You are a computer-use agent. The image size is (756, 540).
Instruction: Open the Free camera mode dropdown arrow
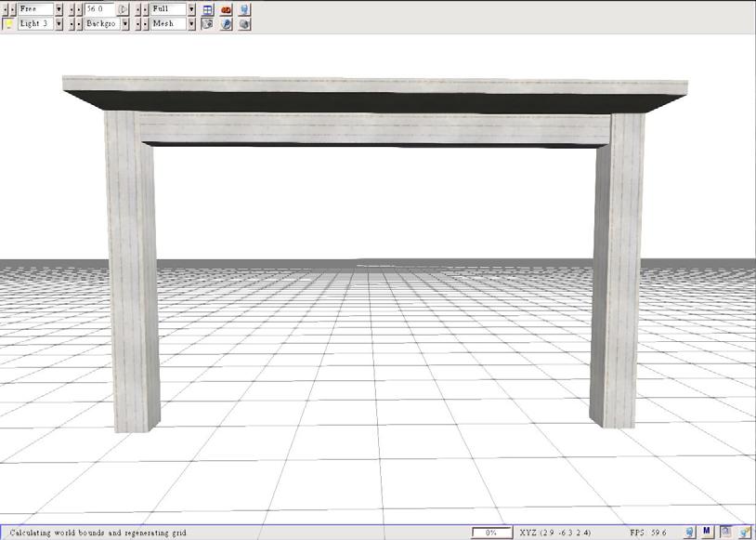click(59, 9)
